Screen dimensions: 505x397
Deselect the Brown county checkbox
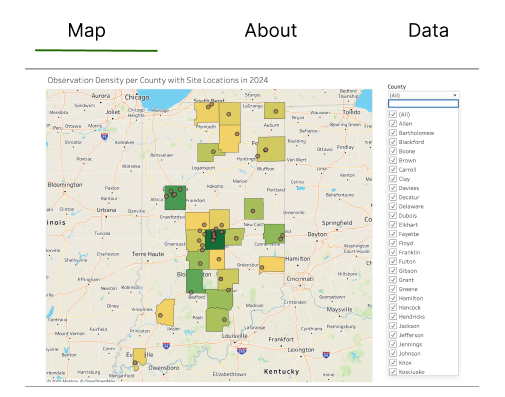393,160
